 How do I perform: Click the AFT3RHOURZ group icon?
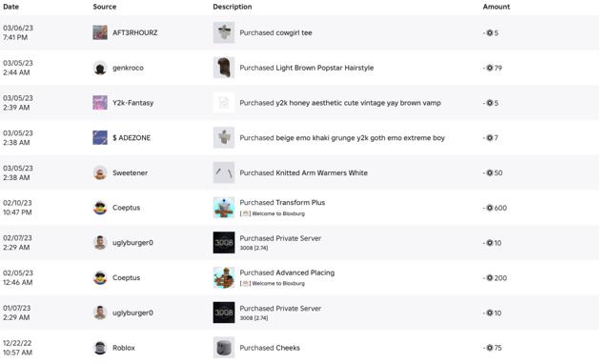click(100, 32)
